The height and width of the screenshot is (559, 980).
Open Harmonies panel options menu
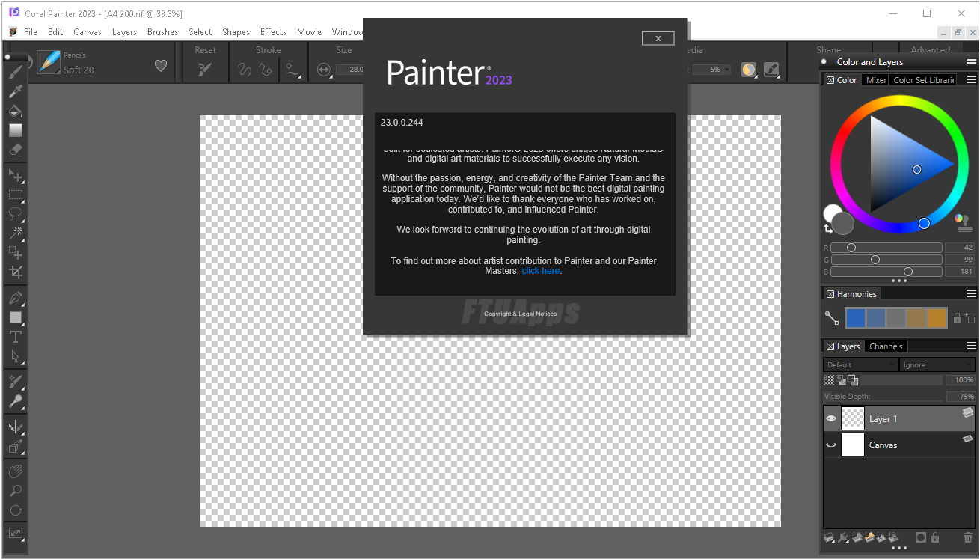tap(971, 293)
